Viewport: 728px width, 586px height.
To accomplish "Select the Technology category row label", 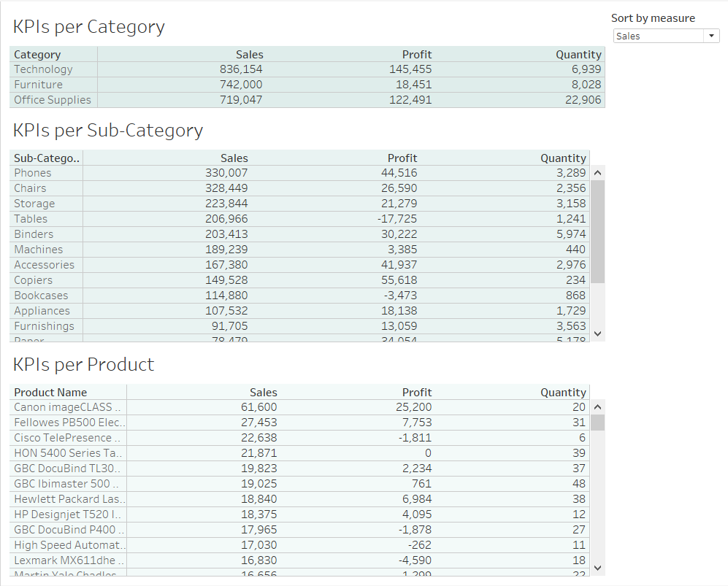I will point(43,69).
